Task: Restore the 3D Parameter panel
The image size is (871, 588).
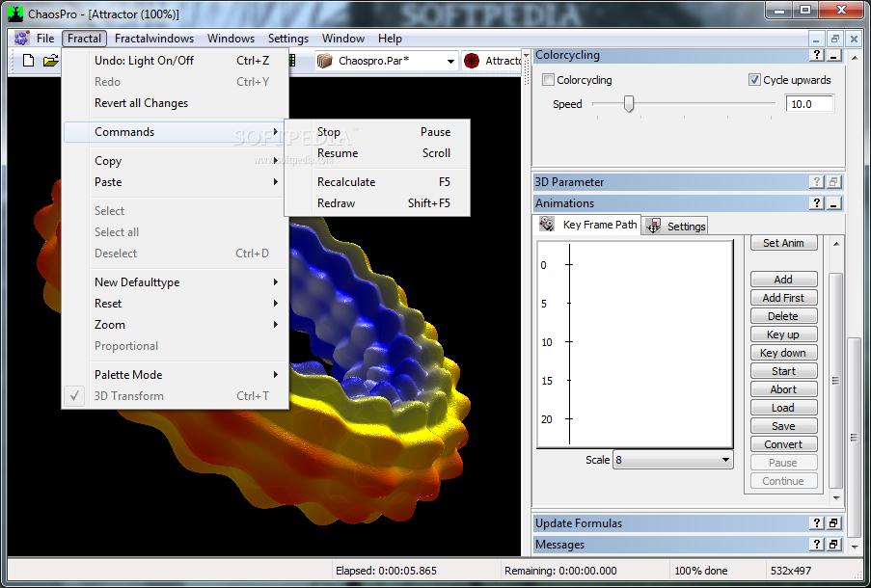Action: (x=833, y=181)
